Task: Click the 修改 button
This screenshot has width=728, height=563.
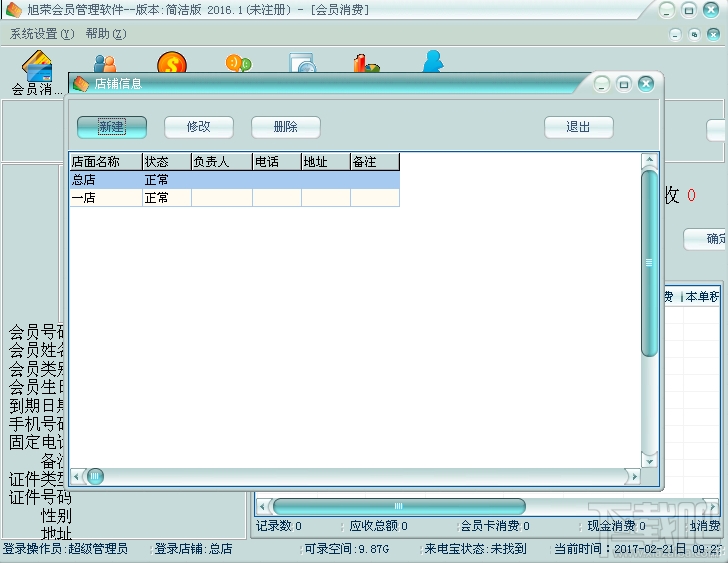Action: pyautogui.click(x=199, y=127)
